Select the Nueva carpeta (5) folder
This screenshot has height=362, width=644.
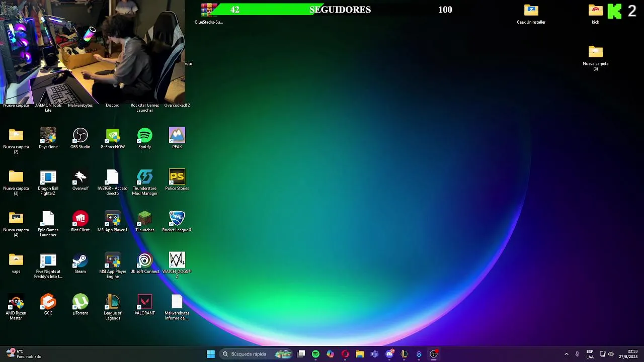[x=596, y=58]
